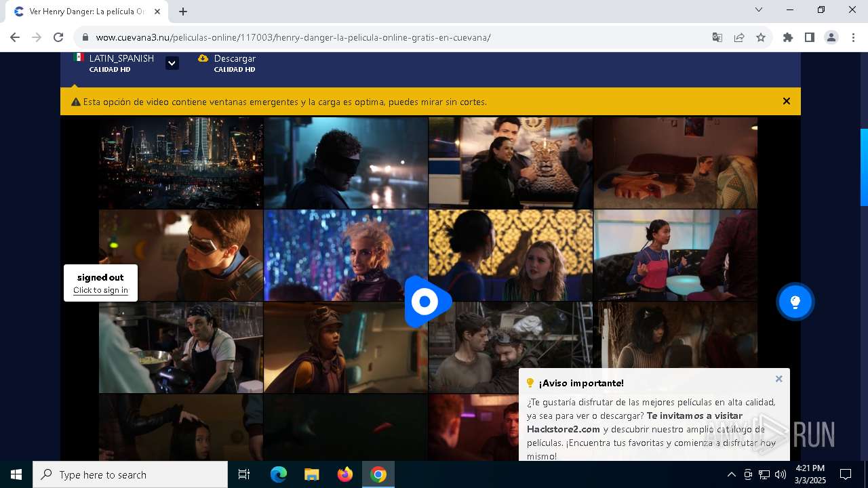The width and height of the screenshot is (868, 488).
Task: Open the Chrome three-dot menu
Action: click(853, 37)
